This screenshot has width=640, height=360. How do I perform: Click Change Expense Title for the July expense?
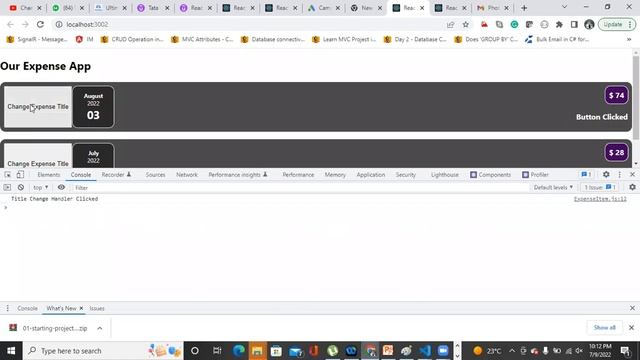(x=38, y=156)
